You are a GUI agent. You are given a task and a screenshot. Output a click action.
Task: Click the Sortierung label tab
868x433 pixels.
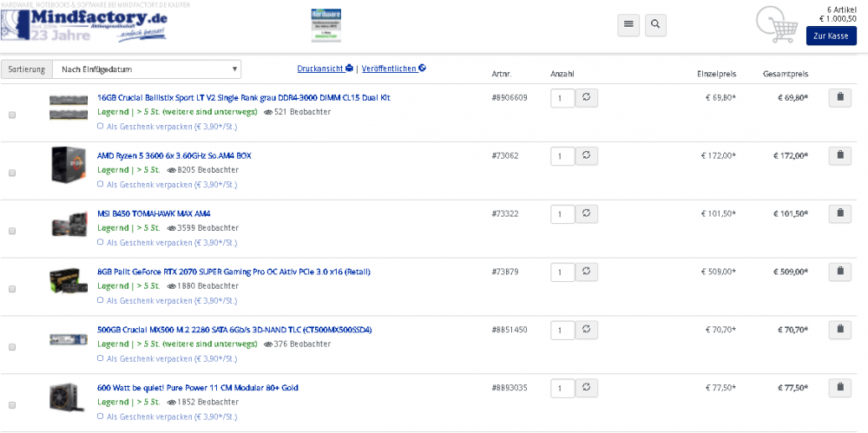pos(26,69)
